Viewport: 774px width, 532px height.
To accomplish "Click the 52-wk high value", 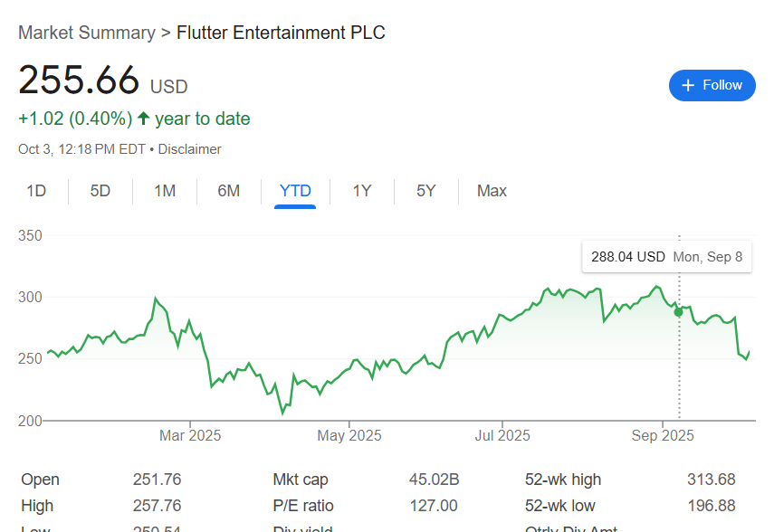I will click(x=711, y=480).
